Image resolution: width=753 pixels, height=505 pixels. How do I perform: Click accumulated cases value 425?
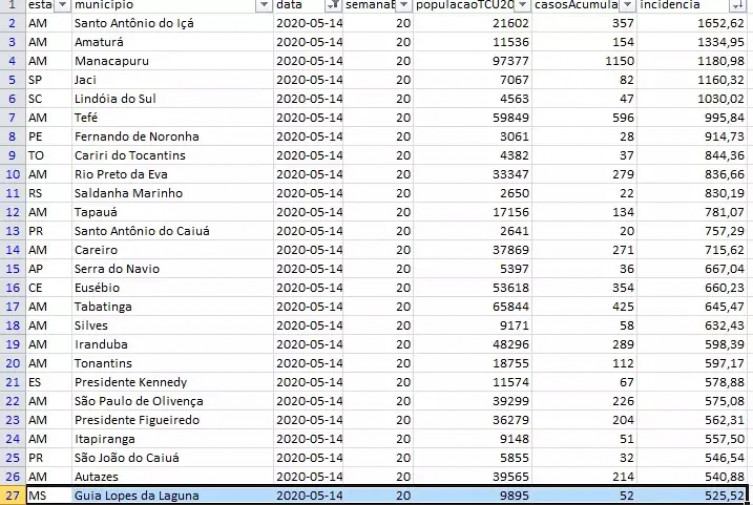[584, 306]
